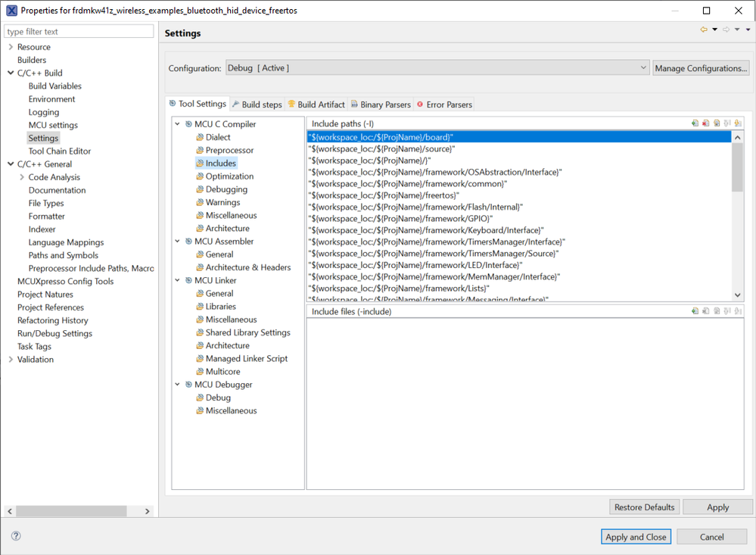Open the Settings view menu arrow
This screenshot has width=756, height=555.
748,30
